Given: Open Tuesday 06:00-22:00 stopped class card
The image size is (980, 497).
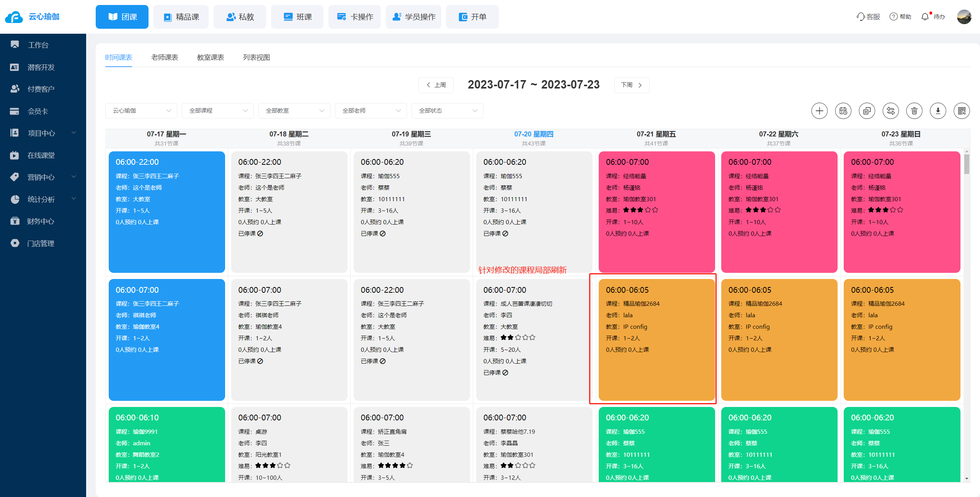Looking at the screenshot, I should coord(289,212).
